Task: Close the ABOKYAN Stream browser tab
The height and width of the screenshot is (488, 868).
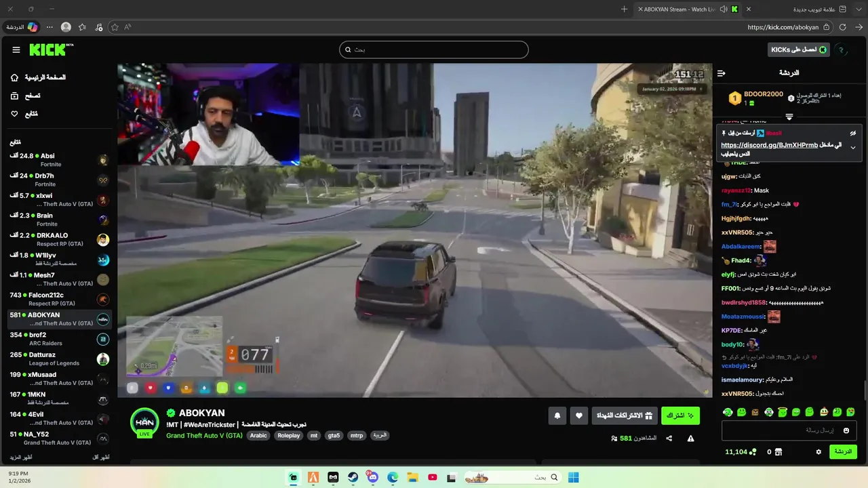Action: [x=640, y=9]
